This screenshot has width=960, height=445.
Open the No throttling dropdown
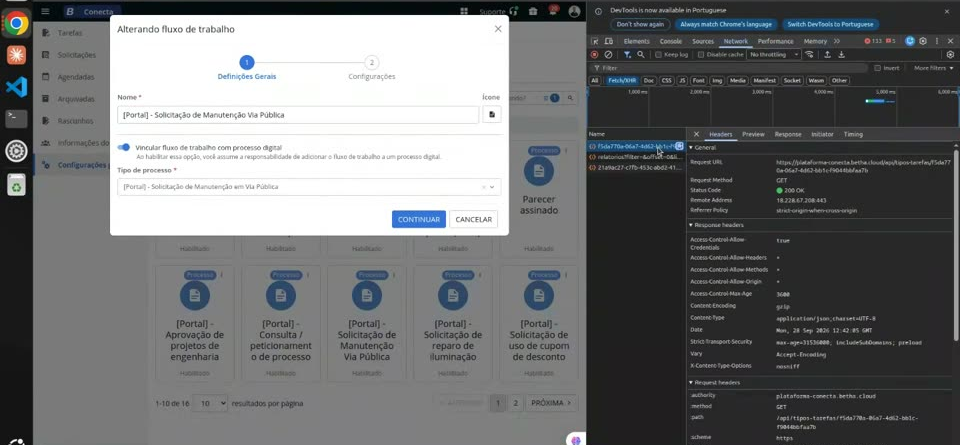(774, 54)
